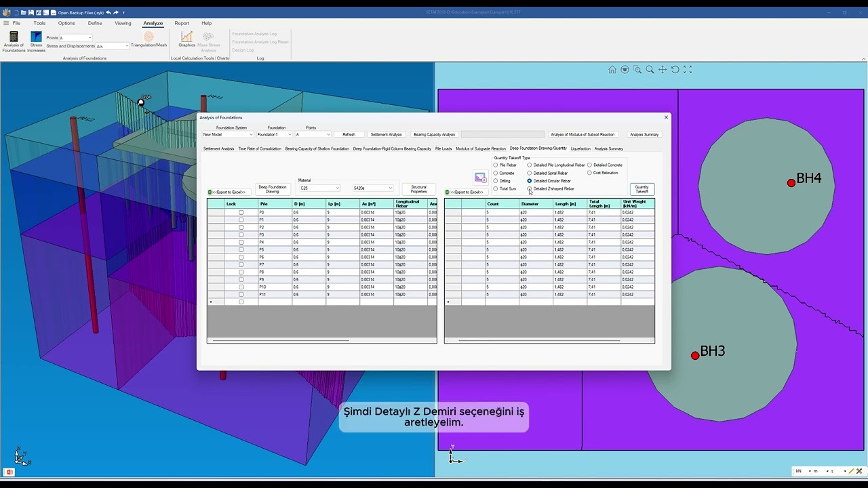Click the dialog's empty progress bar field
Viewport: 868px width, 488px height.
(x=502, y=134)
